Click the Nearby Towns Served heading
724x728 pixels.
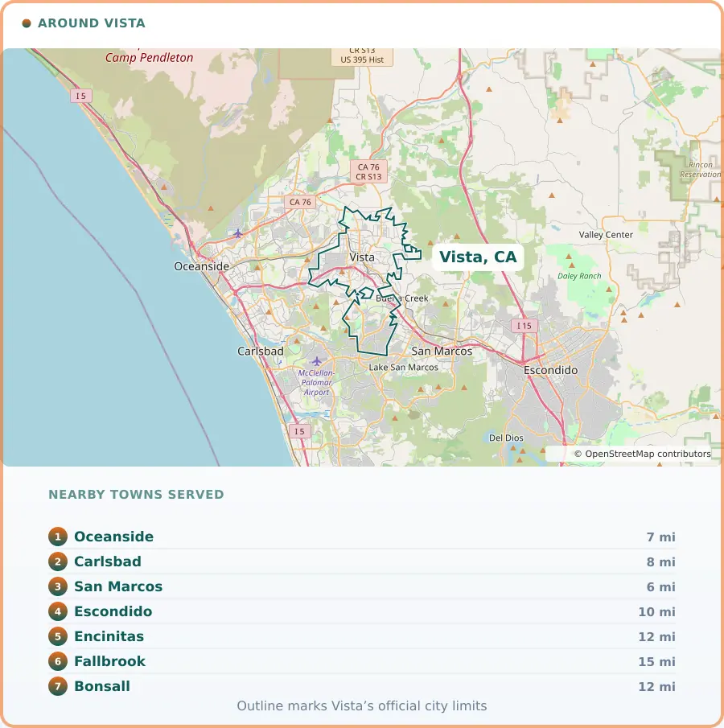[x=136, y=495]
